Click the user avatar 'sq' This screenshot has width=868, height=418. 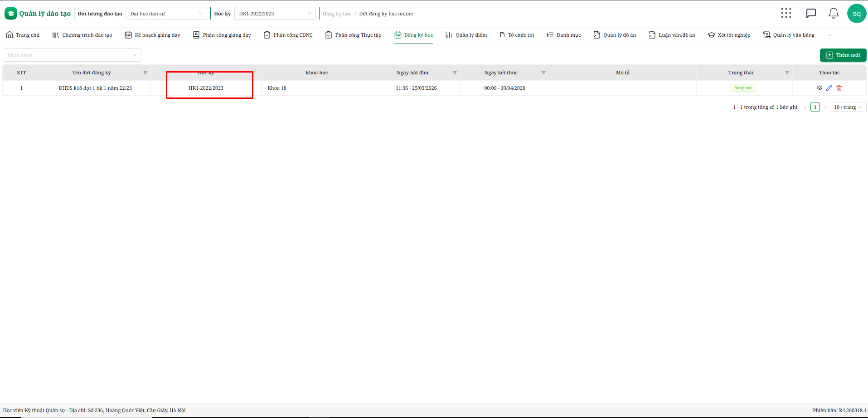pos(856,14)
